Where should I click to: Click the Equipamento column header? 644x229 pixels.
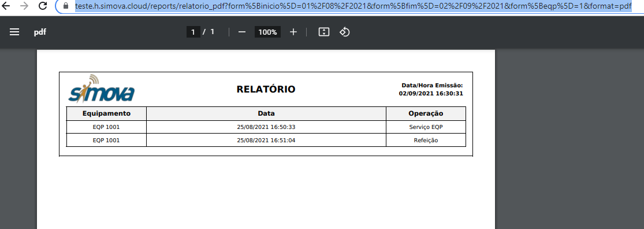106,113
